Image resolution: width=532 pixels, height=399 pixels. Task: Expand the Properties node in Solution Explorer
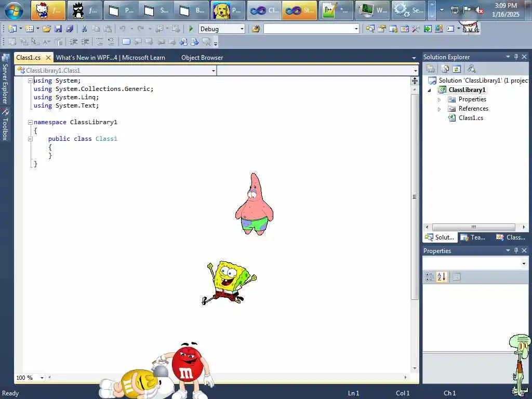tap(439, 100)
